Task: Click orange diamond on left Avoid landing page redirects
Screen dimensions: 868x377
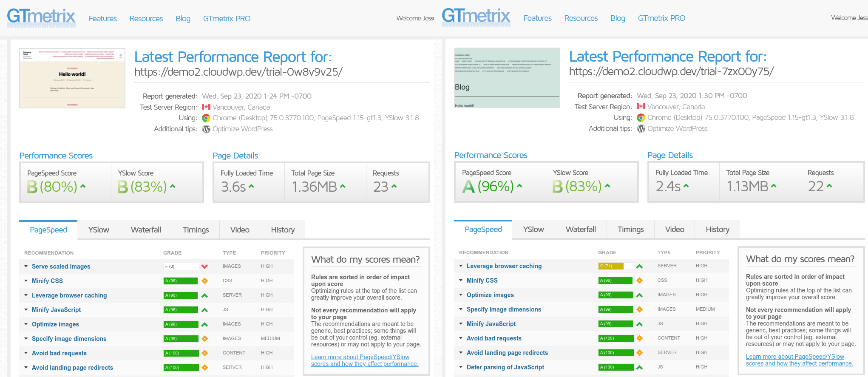Action: click(x=204, y=368)
